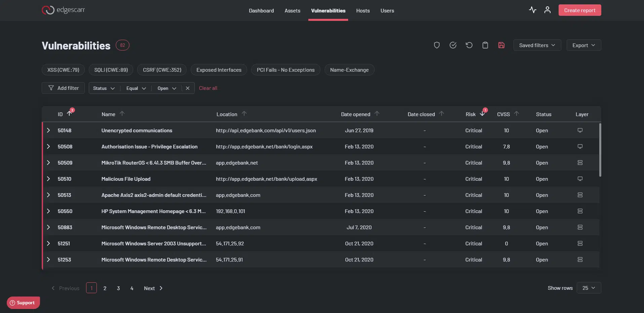Apply the Name-Exchange filter
Viewport: 644px width, 313px height.
point(349,70)
